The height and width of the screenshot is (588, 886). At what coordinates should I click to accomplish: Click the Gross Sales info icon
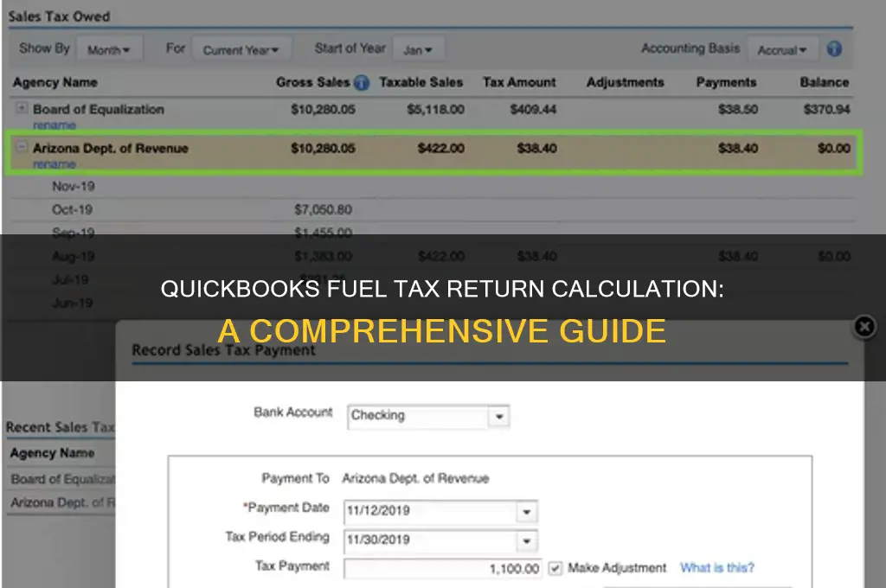(362, 83)
